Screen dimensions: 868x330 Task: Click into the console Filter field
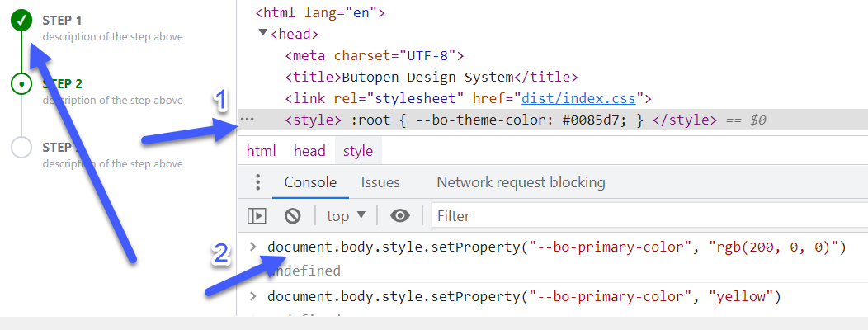pyautogui.click(x=644, y=216)
